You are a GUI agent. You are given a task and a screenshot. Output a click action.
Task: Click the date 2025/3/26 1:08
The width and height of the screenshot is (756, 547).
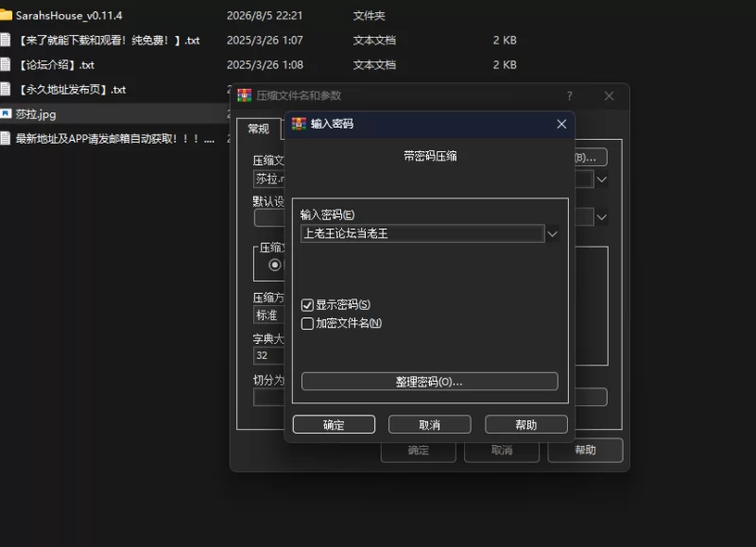(x=265, y=64)
